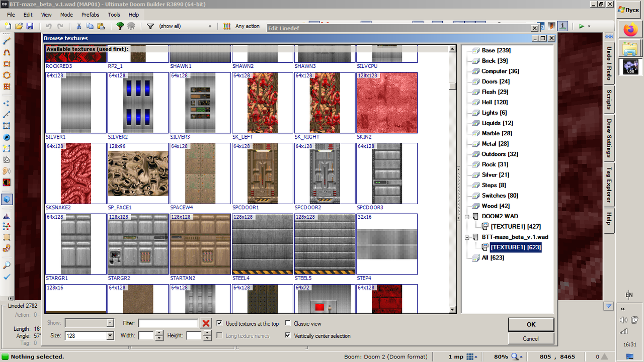Image resolution: width=644 pixels, height=362 pixels.
Task: Click the New Map toolbar icon
Action: pyautogui.click(x=8, y=26)
